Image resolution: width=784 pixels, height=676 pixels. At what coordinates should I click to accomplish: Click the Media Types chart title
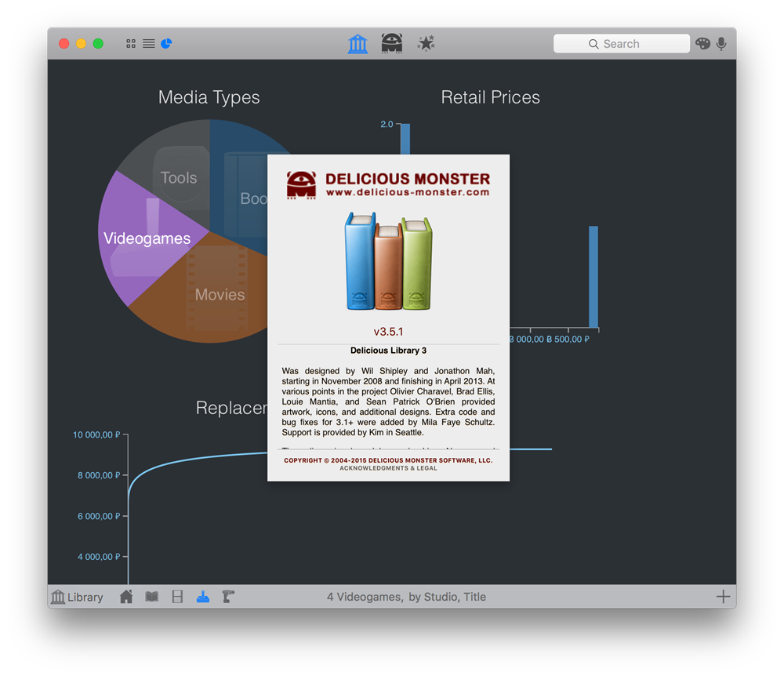[209, 97]
